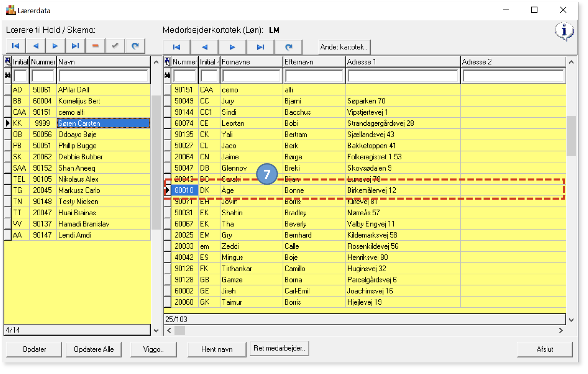Sort left table by Nummer column
Screen dimensions: 588x374
point(43,62)
